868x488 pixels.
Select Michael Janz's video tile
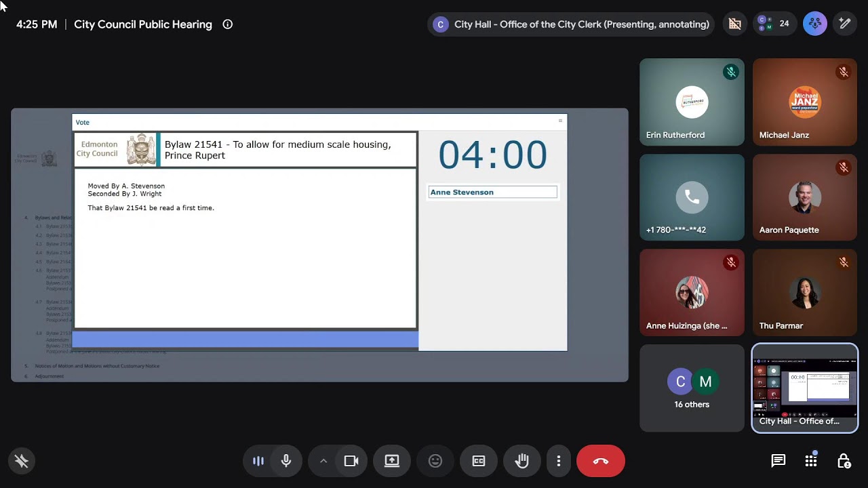[x=805, y=102]
